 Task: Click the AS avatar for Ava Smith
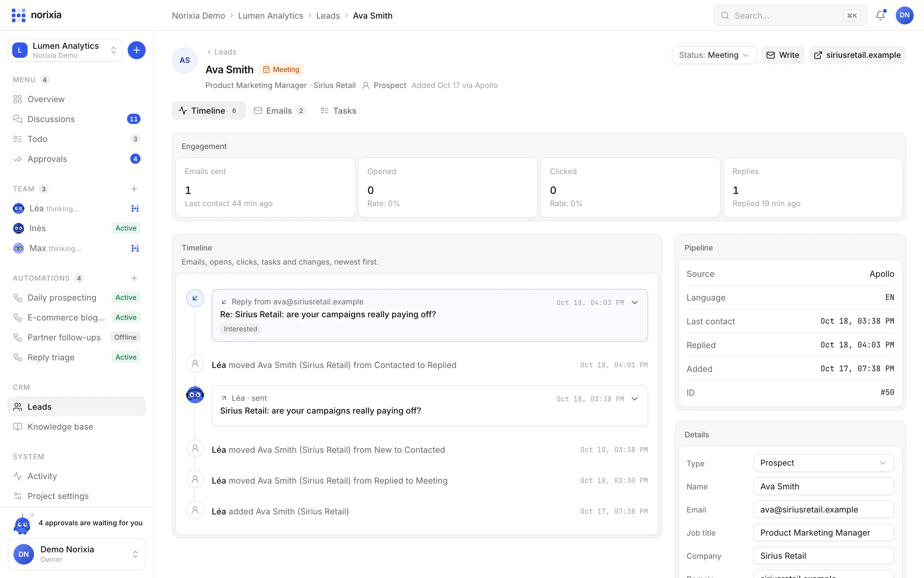coord(185,60)
